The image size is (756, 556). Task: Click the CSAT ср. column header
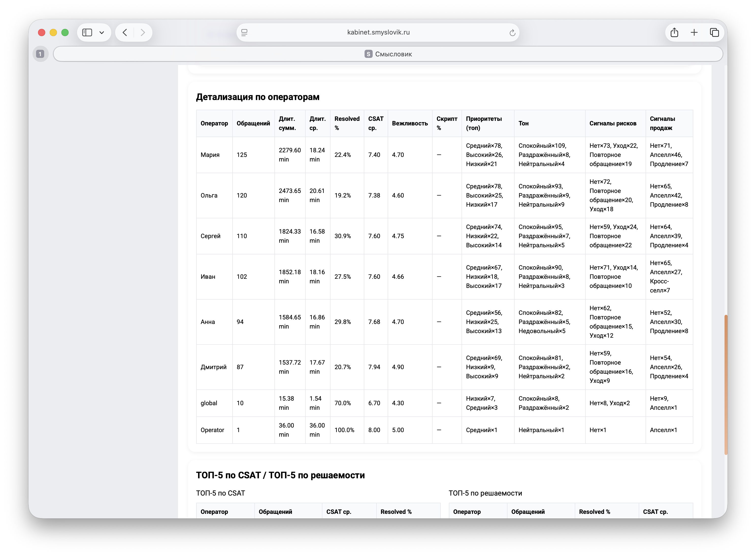pos(375,123)
